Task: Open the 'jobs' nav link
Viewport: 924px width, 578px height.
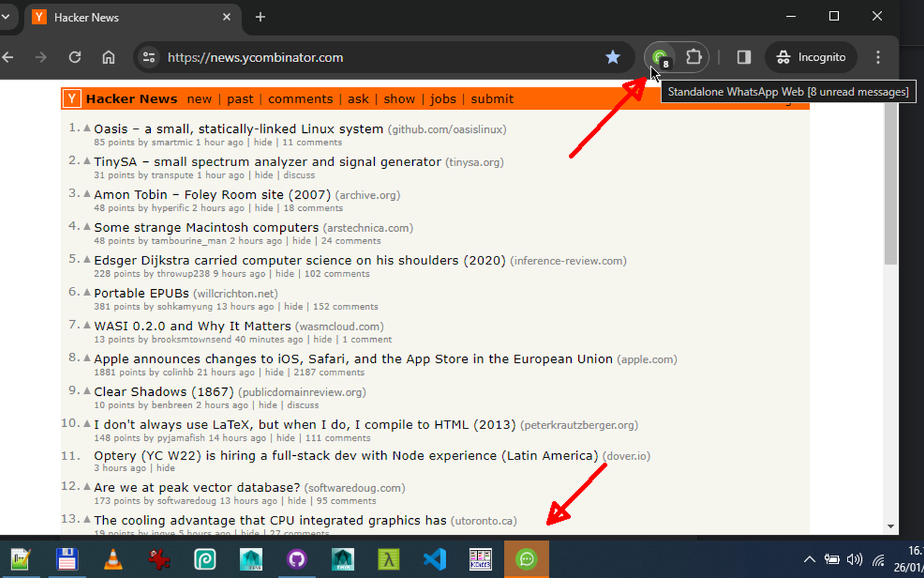Action: tap(443, 99)
